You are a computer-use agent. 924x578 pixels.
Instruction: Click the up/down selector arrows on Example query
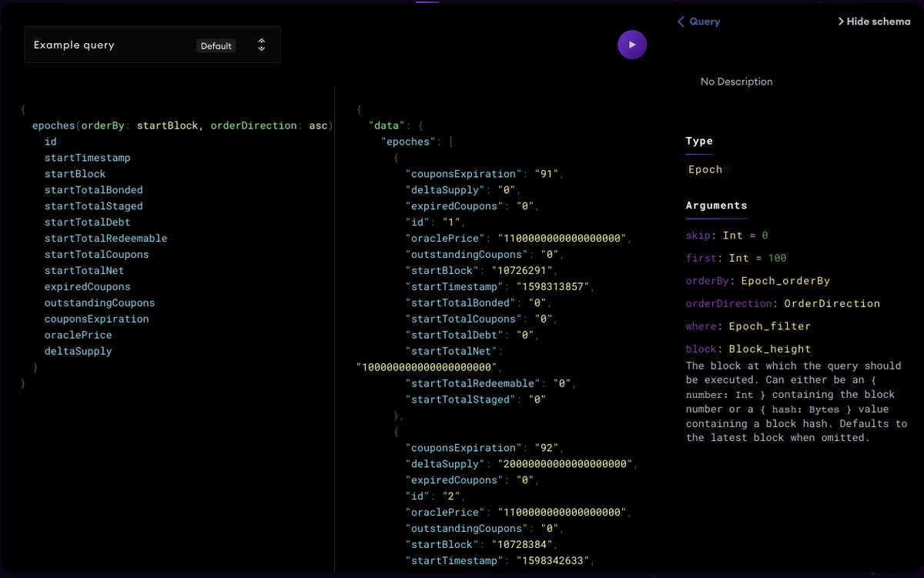(261, 45)
